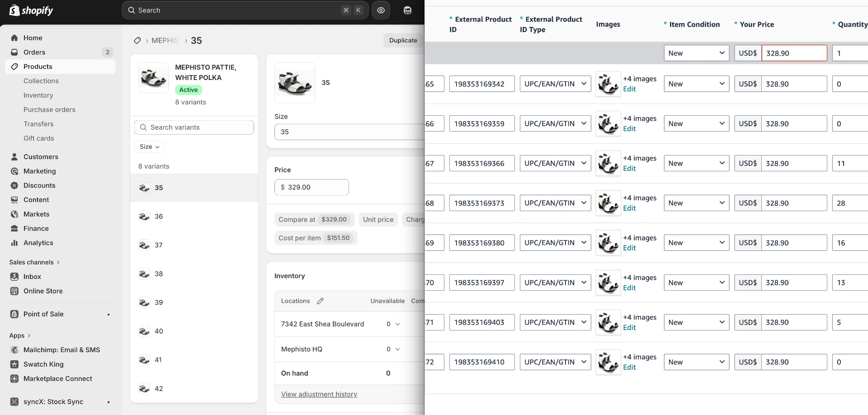868x415 pixels.
Task: Open ID Type dropdown for 198353169380
Action: [555, 243]
